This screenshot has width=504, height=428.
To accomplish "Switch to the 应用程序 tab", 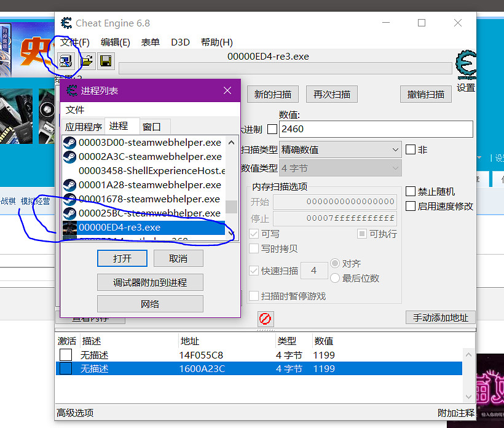I will point(84,127).
